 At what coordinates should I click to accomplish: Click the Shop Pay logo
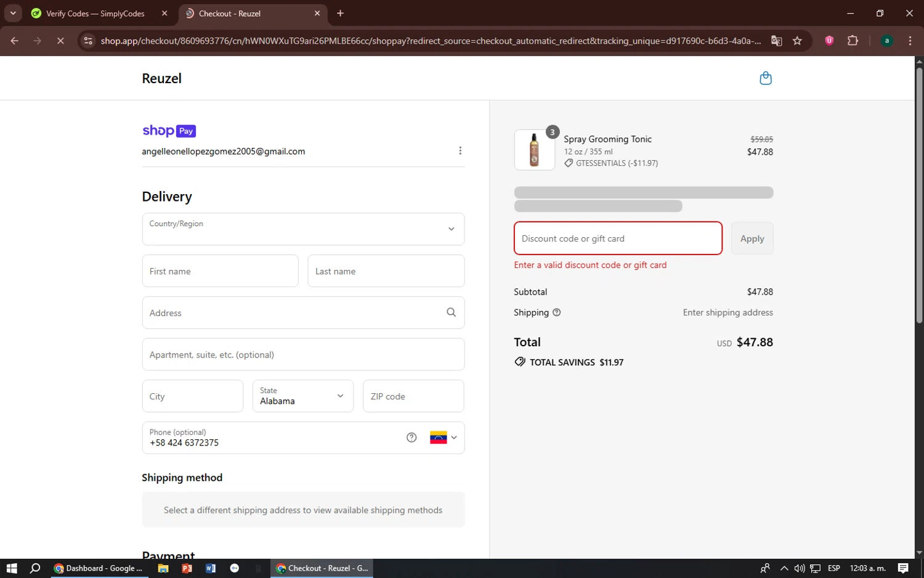[x=169, y=131]
